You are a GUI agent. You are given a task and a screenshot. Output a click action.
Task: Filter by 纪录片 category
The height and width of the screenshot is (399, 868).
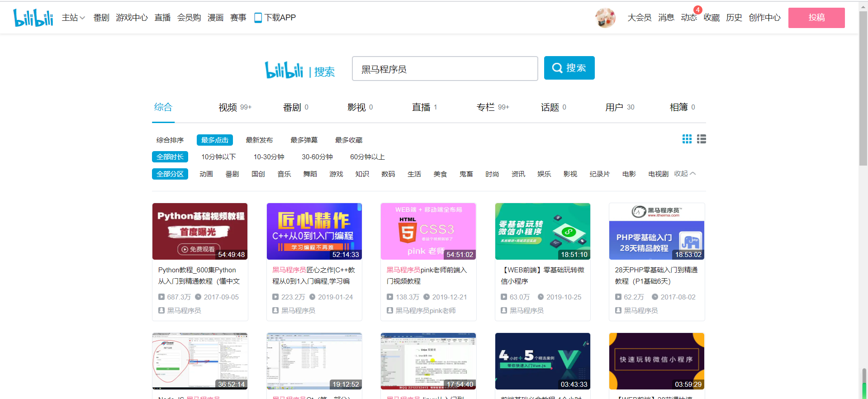[600, 174]
